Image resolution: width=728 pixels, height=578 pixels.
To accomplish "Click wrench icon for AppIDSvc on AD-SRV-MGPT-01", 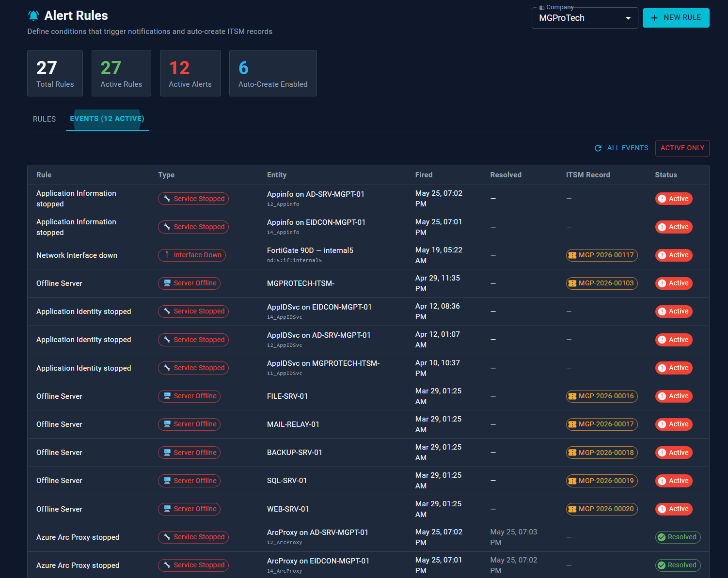I will 167,340.
